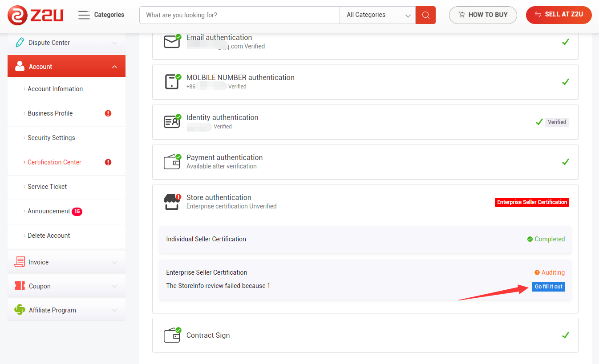This screenshot has height=364, width=599.
Task: Click the red search magnifier button
Action: (425, 15)
